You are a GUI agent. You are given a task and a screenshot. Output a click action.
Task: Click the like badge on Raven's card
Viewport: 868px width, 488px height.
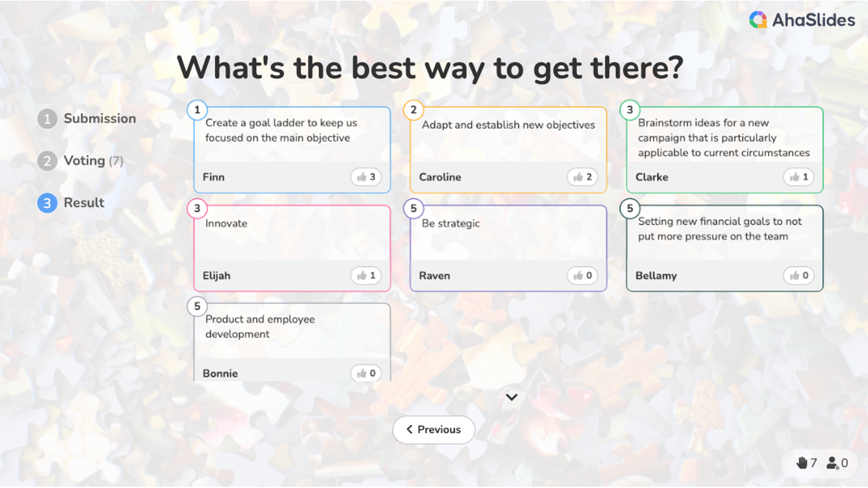coord(583,276)
